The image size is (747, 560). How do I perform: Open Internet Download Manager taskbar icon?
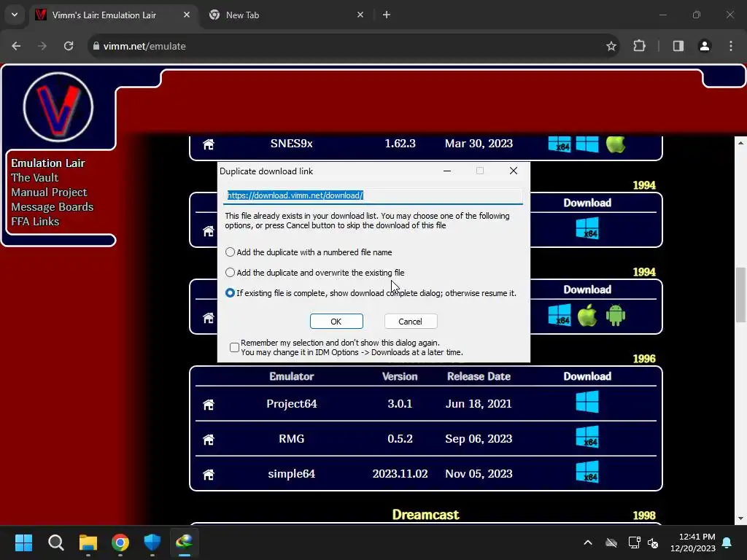pyautogui.click(x=185, y=542)
